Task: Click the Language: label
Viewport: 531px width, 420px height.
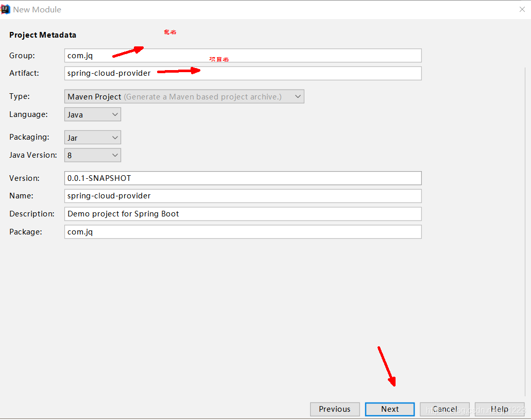Action: 28,114
